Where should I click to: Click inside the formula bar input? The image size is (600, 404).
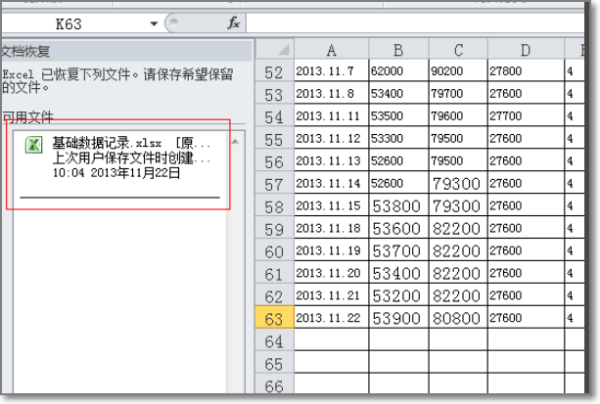415,23
